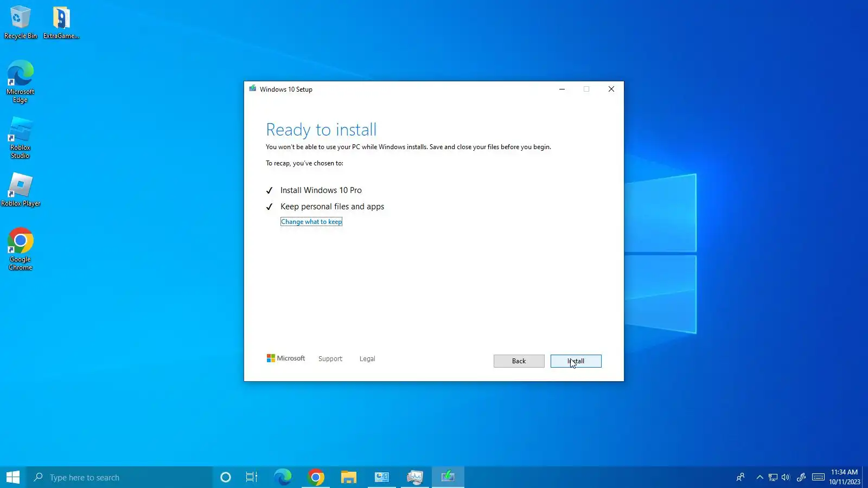Image resolution: width=868 pixels, height=488 pixels.
Task: Open the Change what to keep link
Action: (x=311, y=222)
